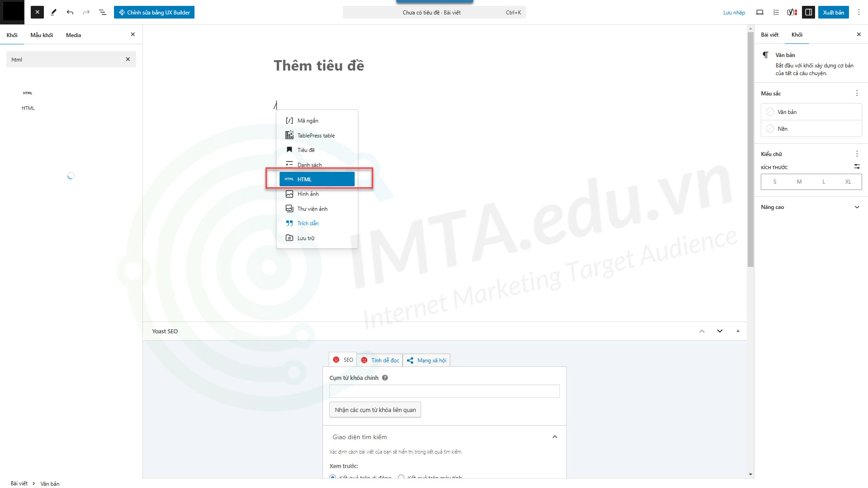This screenshot has height=488, width=868.
Task: Open Yoast SEO toolbar icon
Action: pos(792,12)
